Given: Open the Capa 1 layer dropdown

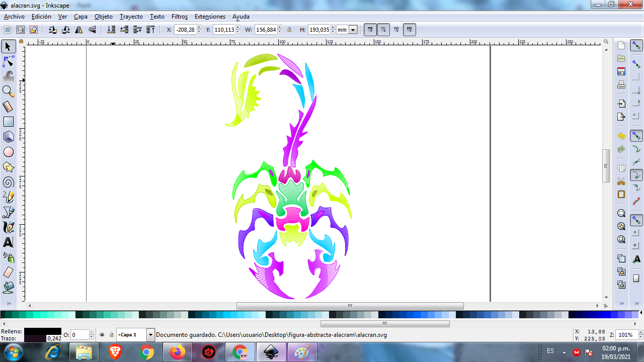Looking at the screenshot, I should click(150, 334).
